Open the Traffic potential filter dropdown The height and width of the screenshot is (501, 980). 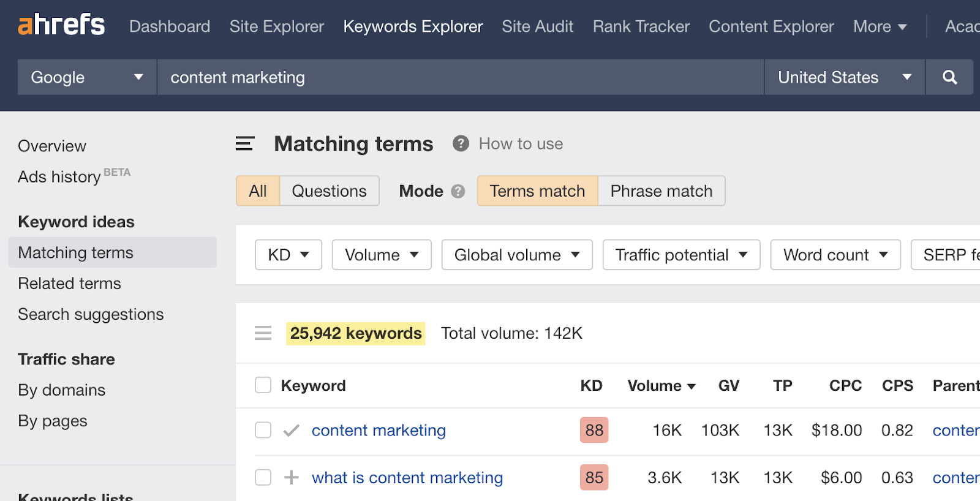click(x=681, y=255)
